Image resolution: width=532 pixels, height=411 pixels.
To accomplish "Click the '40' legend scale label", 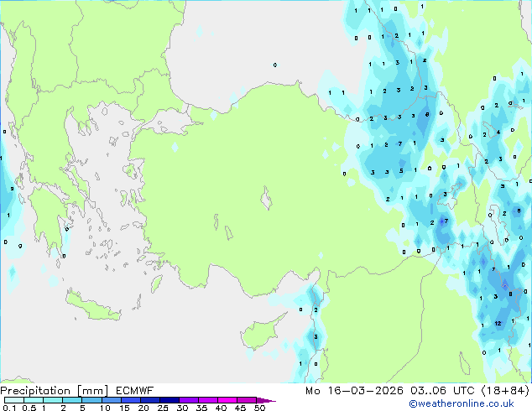I will click(221, 408).
